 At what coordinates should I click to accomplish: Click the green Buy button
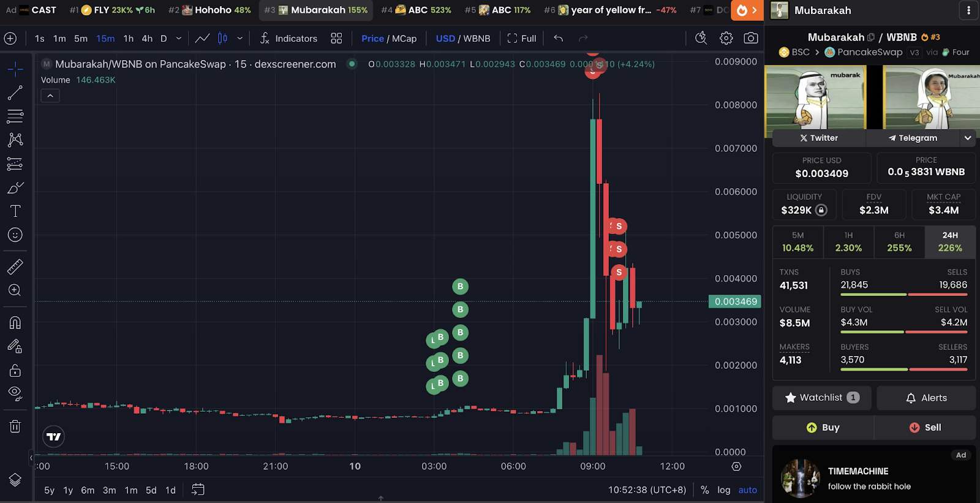[823, 428]
